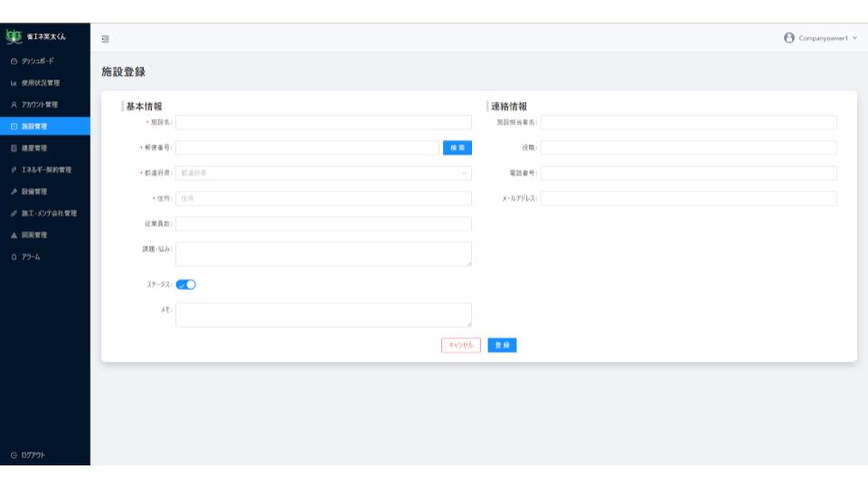Click the エネルギー契約管理 sidebar icon
This screenshot has width=868, height=488.
pyautogui.click(x=14, y=170)
